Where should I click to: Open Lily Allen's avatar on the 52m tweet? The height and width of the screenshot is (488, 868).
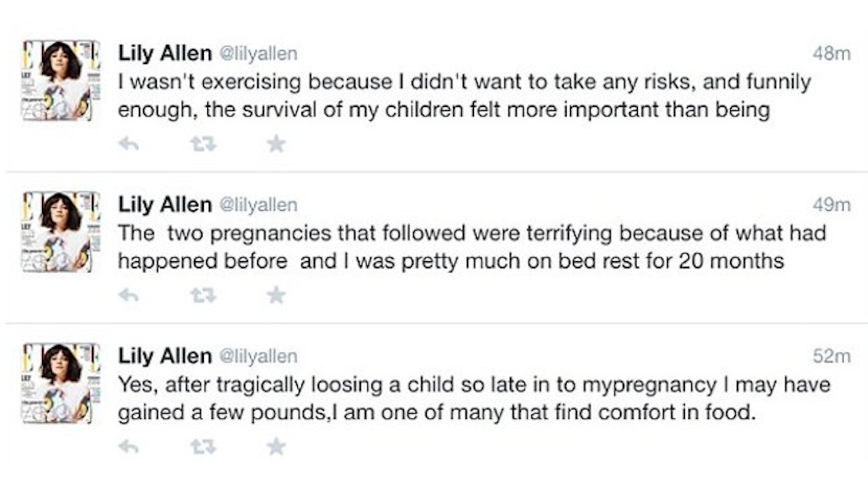click(x=57, y=384)
